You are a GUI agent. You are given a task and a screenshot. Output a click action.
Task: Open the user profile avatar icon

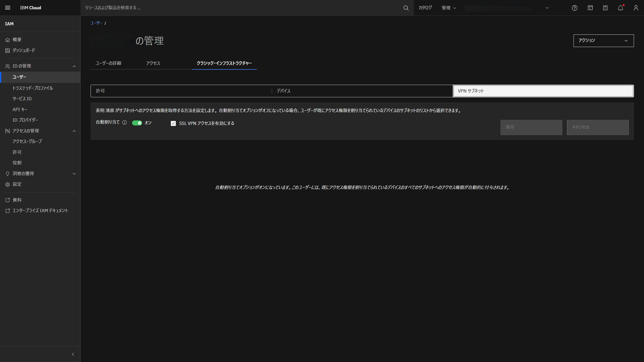click(636, 8)
